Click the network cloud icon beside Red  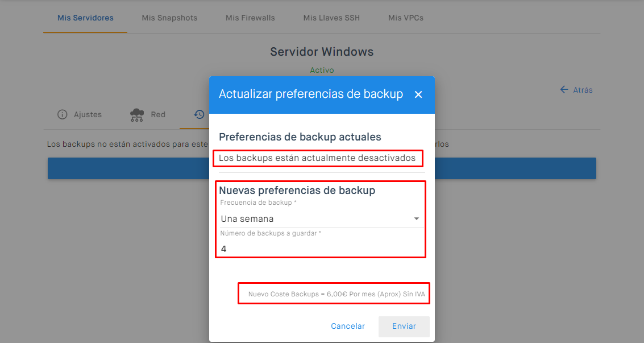click(x=137, y=115)
